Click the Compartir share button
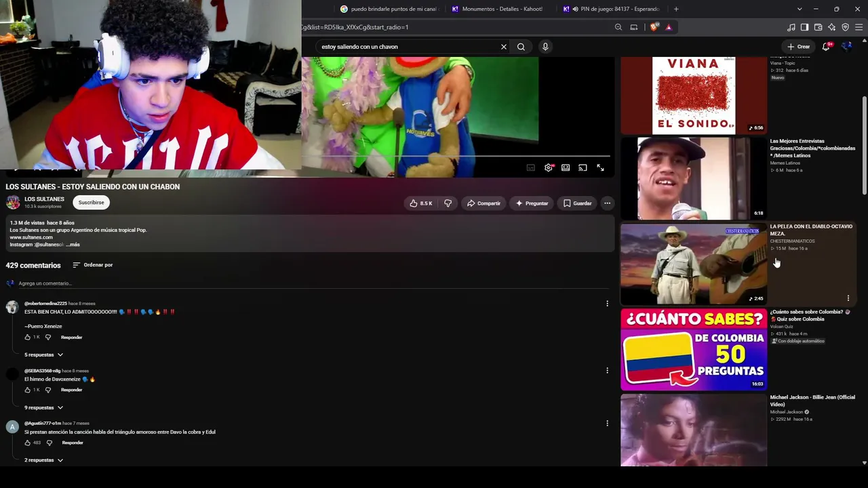 coord(484,203)
